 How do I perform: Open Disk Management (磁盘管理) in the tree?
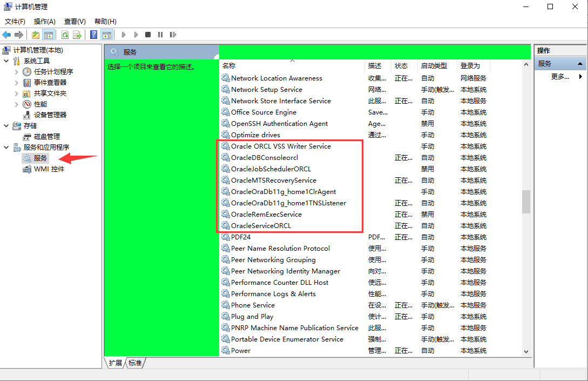click(47, 137)
